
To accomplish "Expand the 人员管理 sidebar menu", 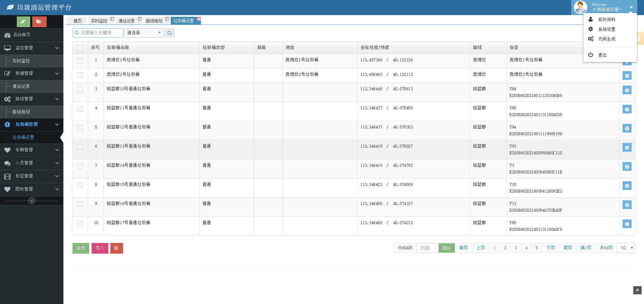I will (x=32, y=163).
